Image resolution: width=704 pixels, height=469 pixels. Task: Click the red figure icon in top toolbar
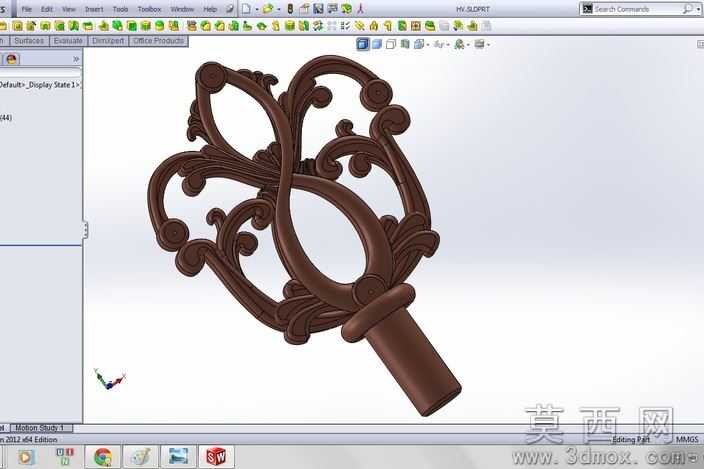[x=361, y=9]
